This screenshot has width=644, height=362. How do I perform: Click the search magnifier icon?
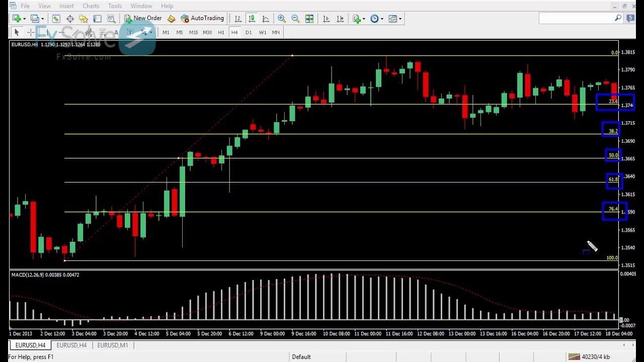pyautogui.click(x=618, y=18)
